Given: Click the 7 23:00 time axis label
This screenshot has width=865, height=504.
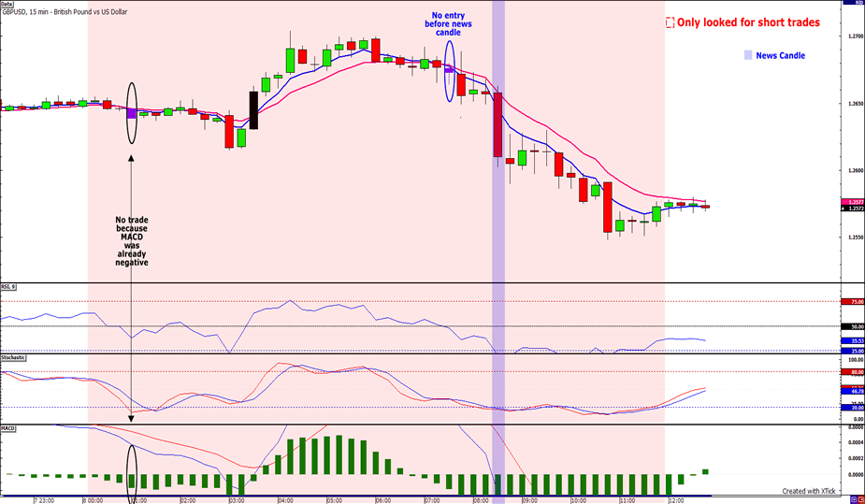Looking at the screenshot, I should [x=43, y=500].
